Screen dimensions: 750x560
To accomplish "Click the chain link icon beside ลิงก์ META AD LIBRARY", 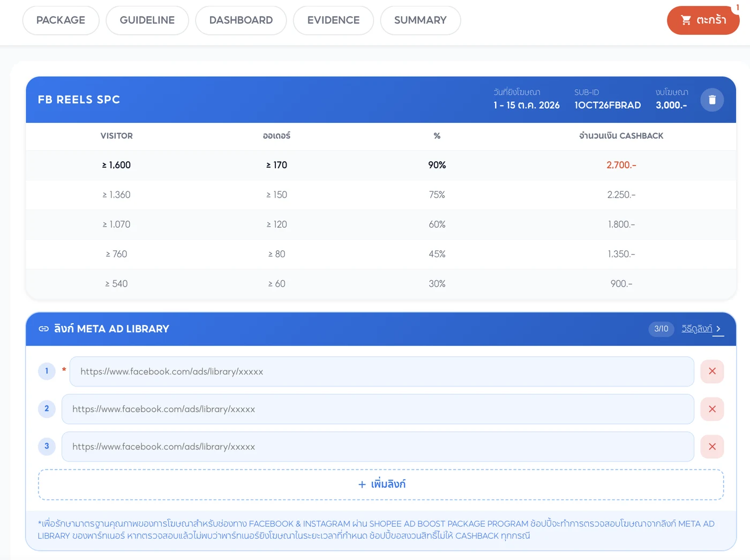I will (44, 328).
